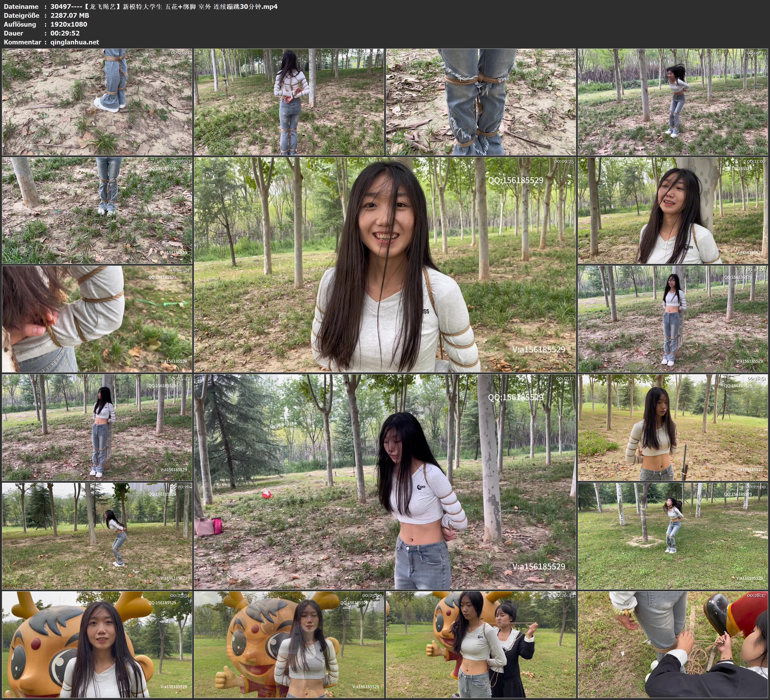Select the close-up frame at 00:12:34
Image resolution: width=770 pixels, height=700 pixels.
[x=97, y=319]
